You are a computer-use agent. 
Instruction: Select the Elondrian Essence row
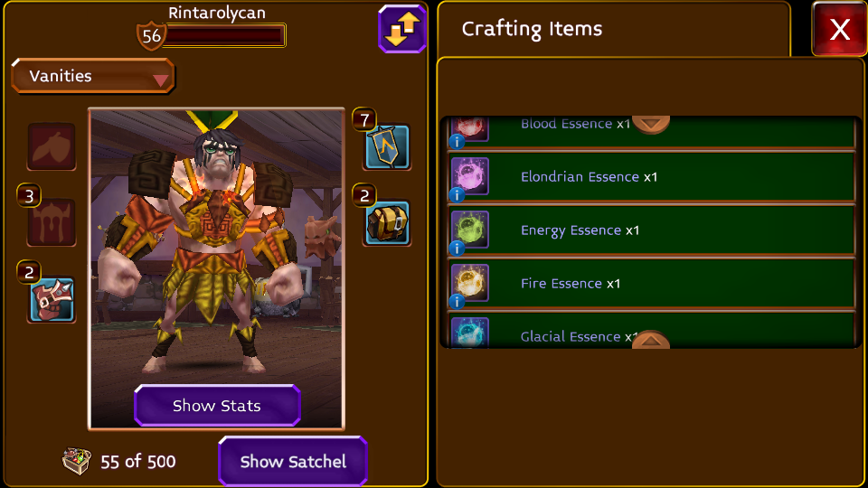tap(651, 176)
